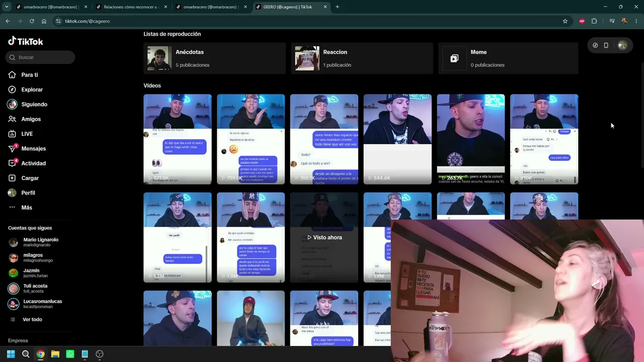Screen dimensions: 644x362
Task: Play the video with 759.5K views
Action: tap(251, 139)
